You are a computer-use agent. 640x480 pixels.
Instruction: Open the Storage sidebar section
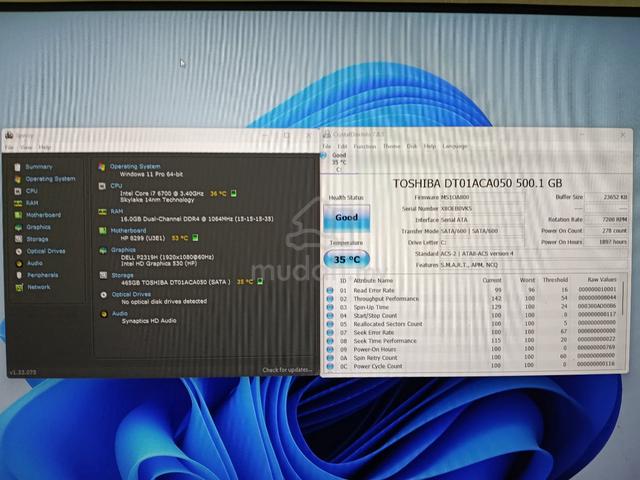(37, 239)
